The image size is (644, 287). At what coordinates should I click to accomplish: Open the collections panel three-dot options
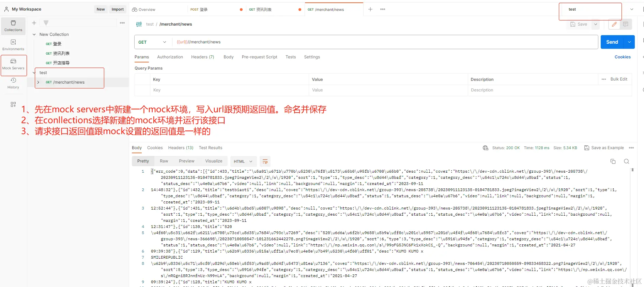click(122, 23)
